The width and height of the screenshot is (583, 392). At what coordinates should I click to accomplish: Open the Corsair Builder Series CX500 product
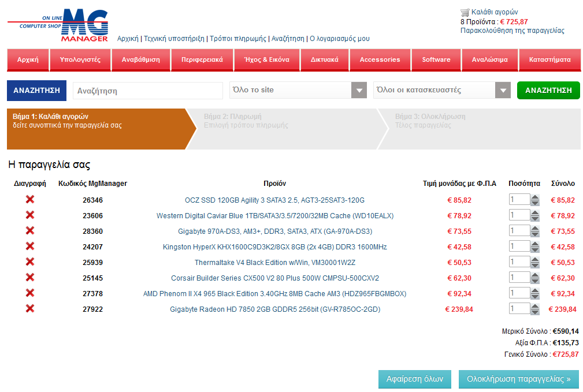[x=275, y=278]
